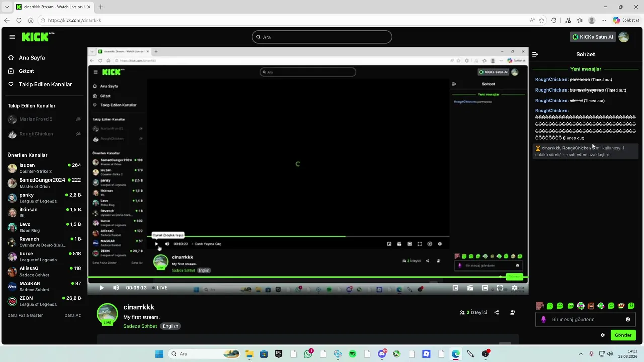Open RoughChicken followed channel
Image resolution: width=644 pixels, height=362 pixels.
tap(44, 134)
